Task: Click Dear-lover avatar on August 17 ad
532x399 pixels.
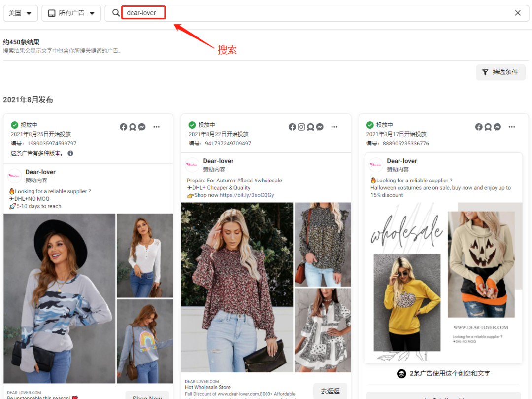Action: point(375,165)
